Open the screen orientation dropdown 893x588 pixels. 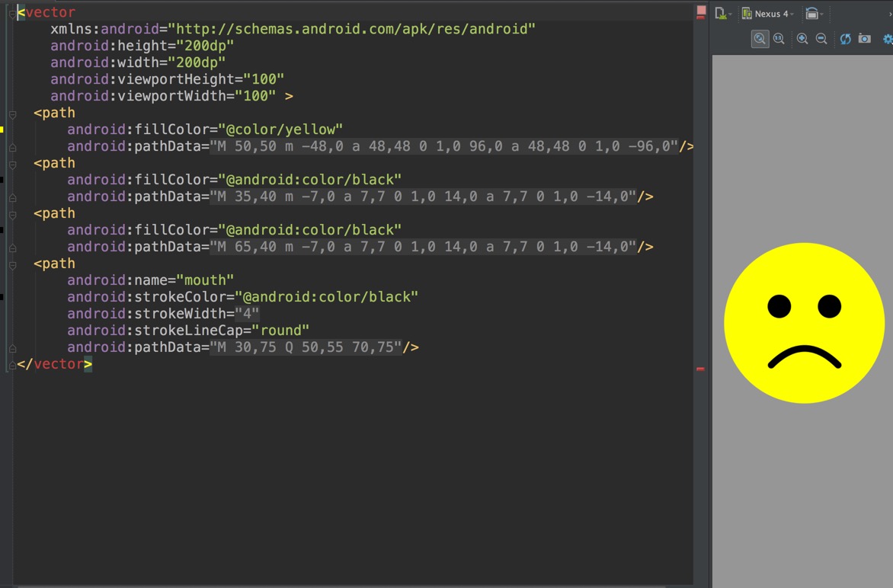(x=815, y=14)
